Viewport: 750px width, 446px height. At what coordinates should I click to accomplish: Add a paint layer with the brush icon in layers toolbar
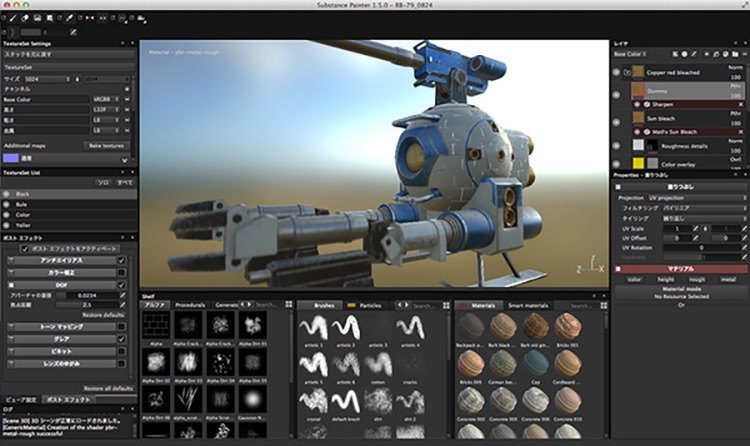coord(694,54)
